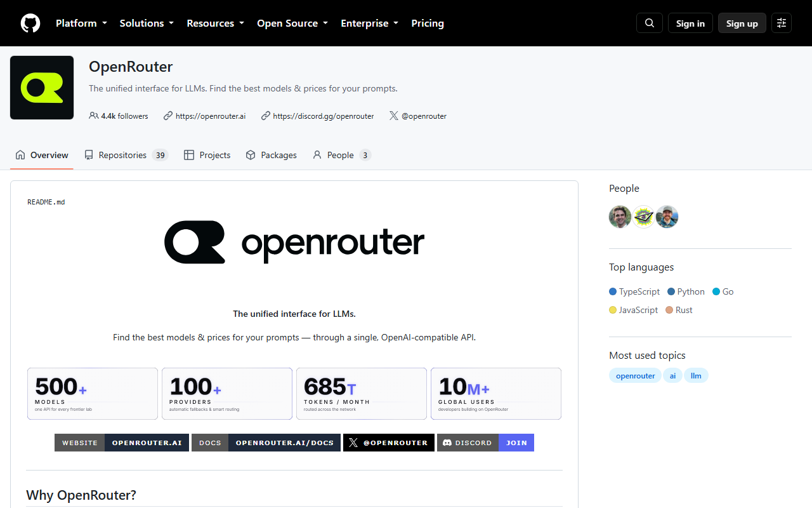The width and height of the screenshot is (812, 508).
Task: Expand the Enterprise menu
Action: (x=370, y=23)
